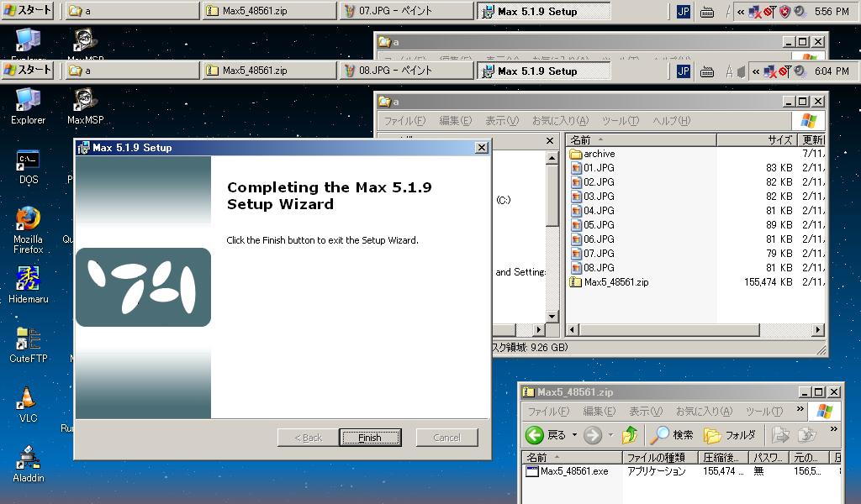Open the forward button history dropdown arrow
Screen dimensions: 861x504
click(x=610, y=435)
